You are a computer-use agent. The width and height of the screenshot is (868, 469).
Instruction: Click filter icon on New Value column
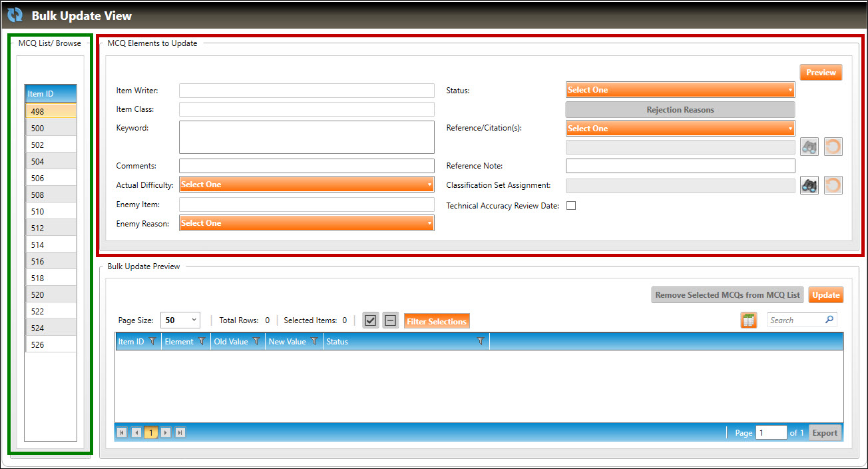click(x=314, y=342)
